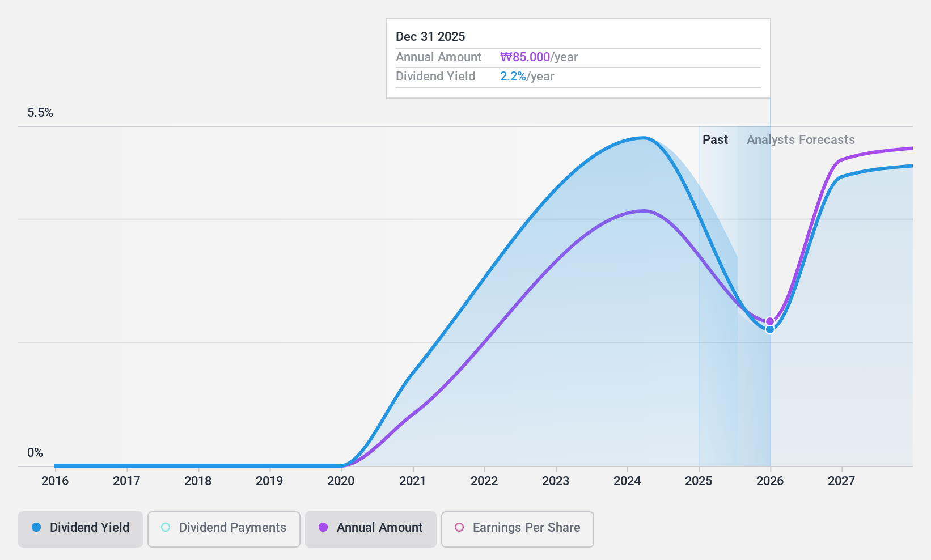Click the 2024 axis label
The width and height of the screenshot is (931, 560).
click(627, 481)
